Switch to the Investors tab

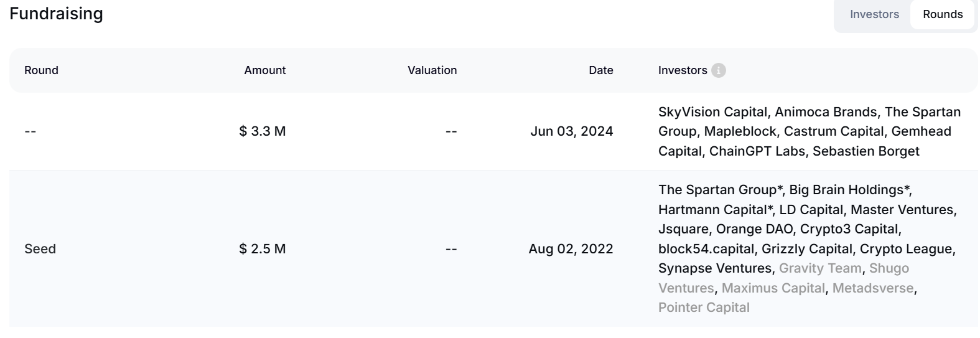[874, 14]
